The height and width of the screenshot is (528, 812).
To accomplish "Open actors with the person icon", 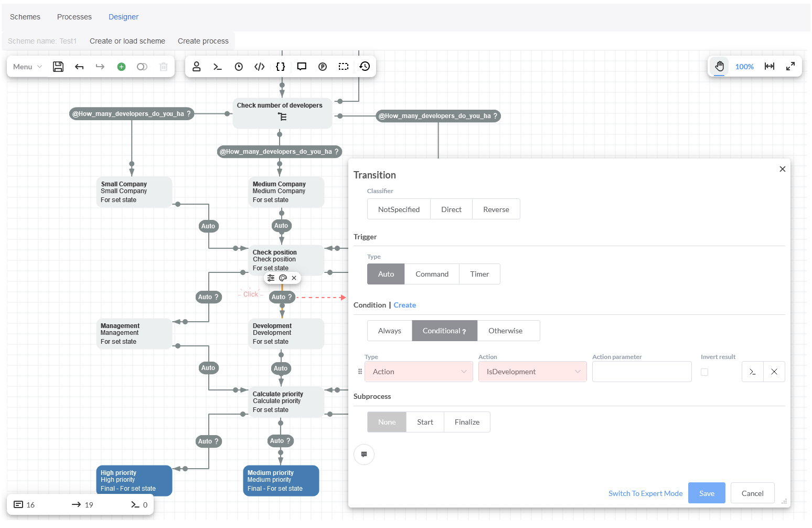I will pos(197,66).
